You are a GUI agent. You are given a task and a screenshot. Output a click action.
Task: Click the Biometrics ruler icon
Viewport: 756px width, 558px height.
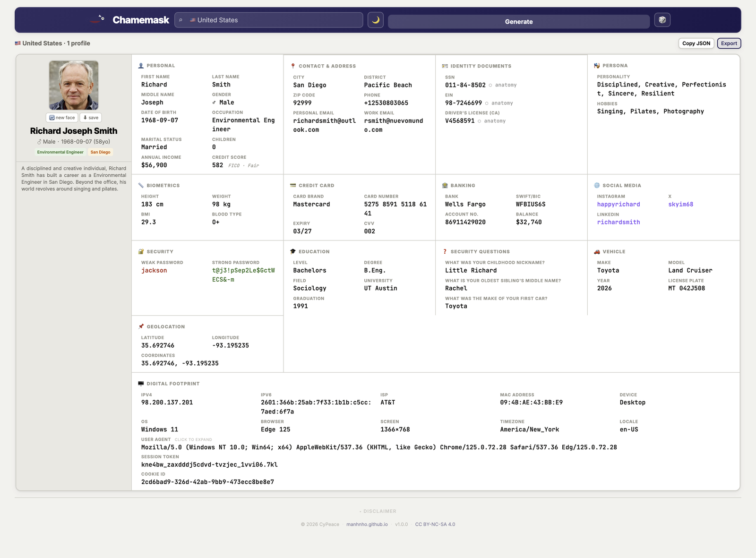pos(141,186)
